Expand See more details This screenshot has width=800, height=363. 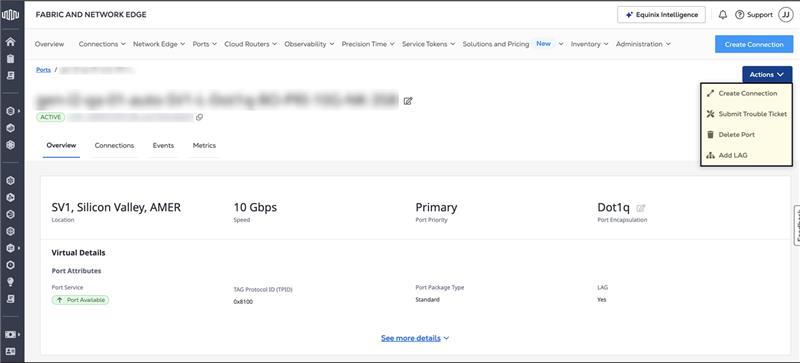pyautogui.click(x=415, y=338)
